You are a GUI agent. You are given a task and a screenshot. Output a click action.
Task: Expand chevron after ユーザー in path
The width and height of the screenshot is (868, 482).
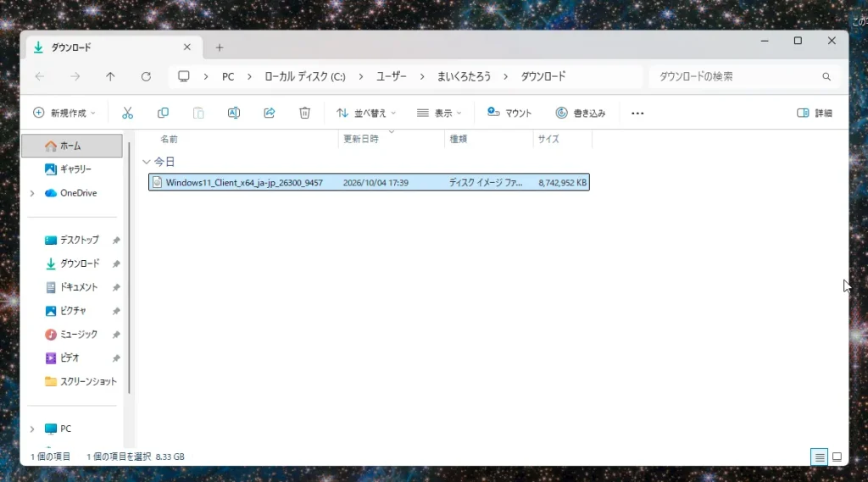[x=422, y=76]
